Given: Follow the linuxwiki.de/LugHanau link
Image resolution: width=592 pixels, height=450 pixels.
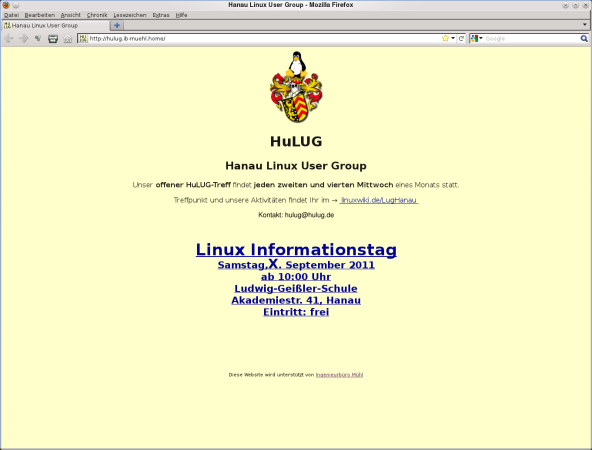Looking at the screenshot, I should tap(379, 200).
